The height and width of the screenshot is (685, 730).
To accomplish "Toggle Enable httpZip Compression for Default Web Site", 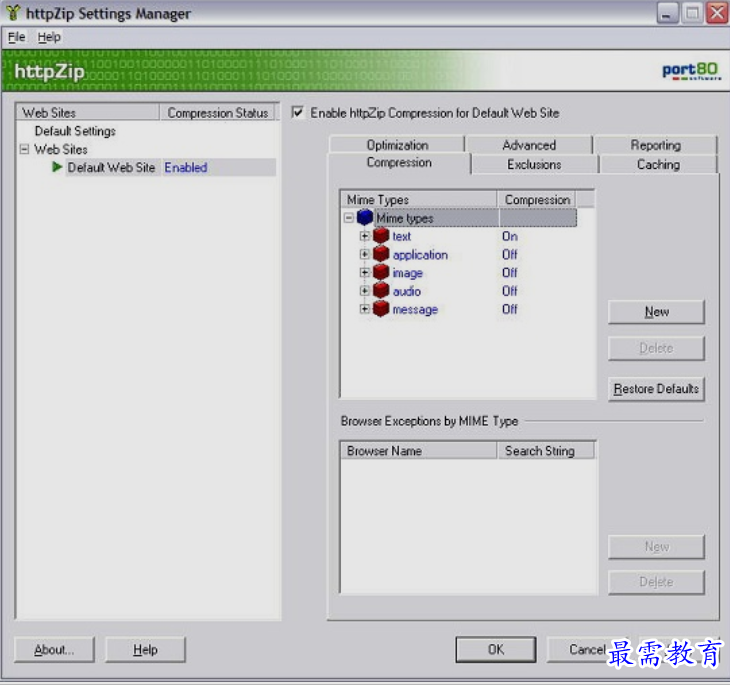I will pos(297,112).
